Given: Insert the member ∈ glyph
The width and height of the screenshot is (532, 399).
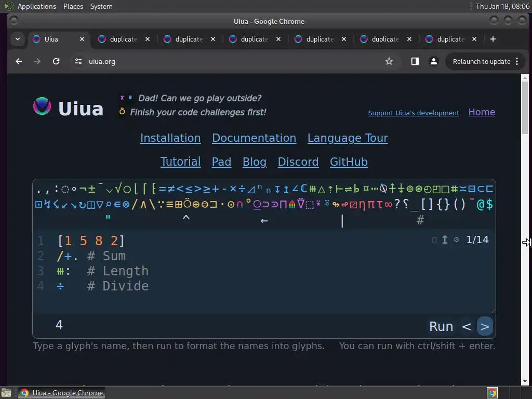Looking at the screenshot, I should click(117, 205).
